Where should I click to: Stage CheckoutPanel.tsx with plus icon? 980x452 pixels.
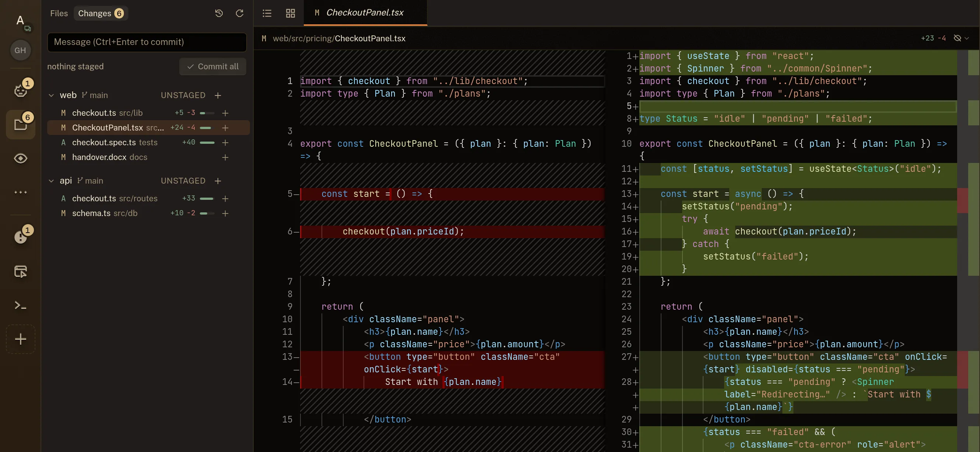(x=225, y=128)
